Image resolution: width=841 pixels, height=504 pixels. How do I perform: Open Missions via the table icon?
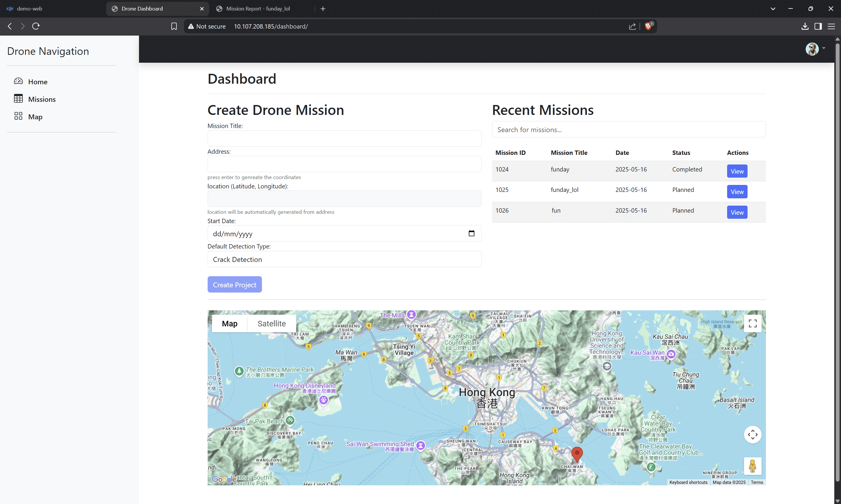18,99
